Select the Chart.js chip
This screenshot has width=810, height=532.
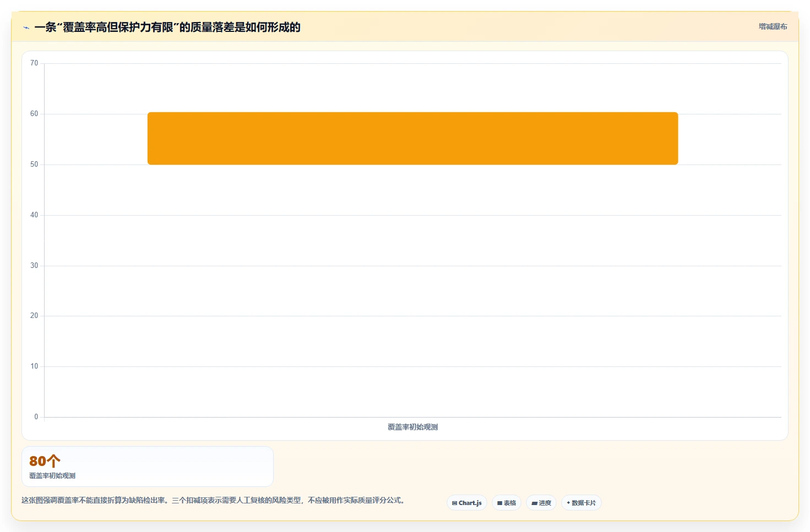(467, 503)
